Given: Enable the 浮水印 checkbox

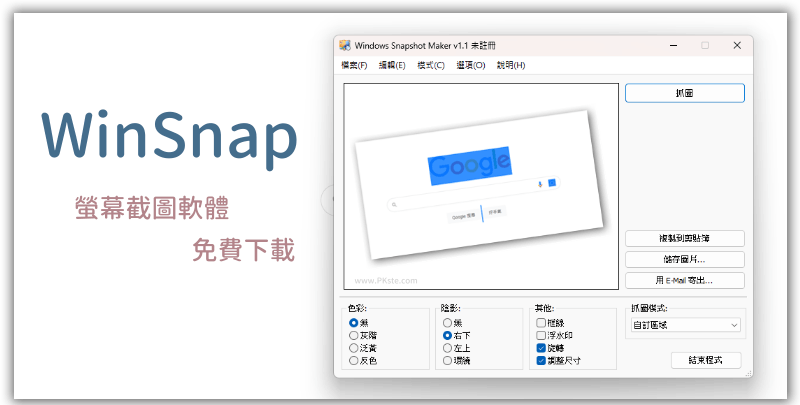Looking at the screenshot, I should [555, 336].
